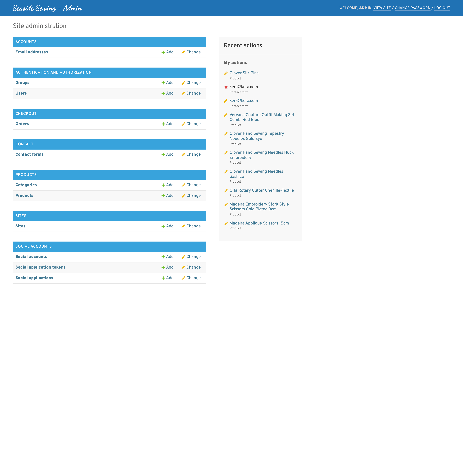463x476 pixels.
Task: Open Authentication and Authorization section header
Action: [x=54, y=73]
